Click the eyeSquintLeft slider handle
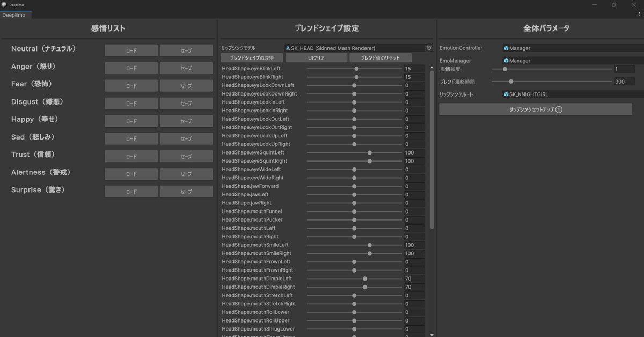This screenshot has width=644, height=337. pyautogui.click(x=370, y=153)
